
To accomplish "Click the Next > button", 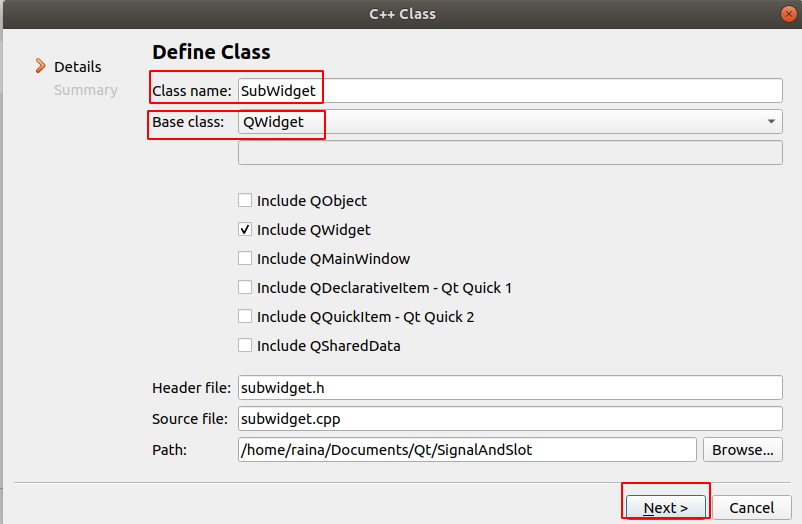I will [x=666, y=508].
